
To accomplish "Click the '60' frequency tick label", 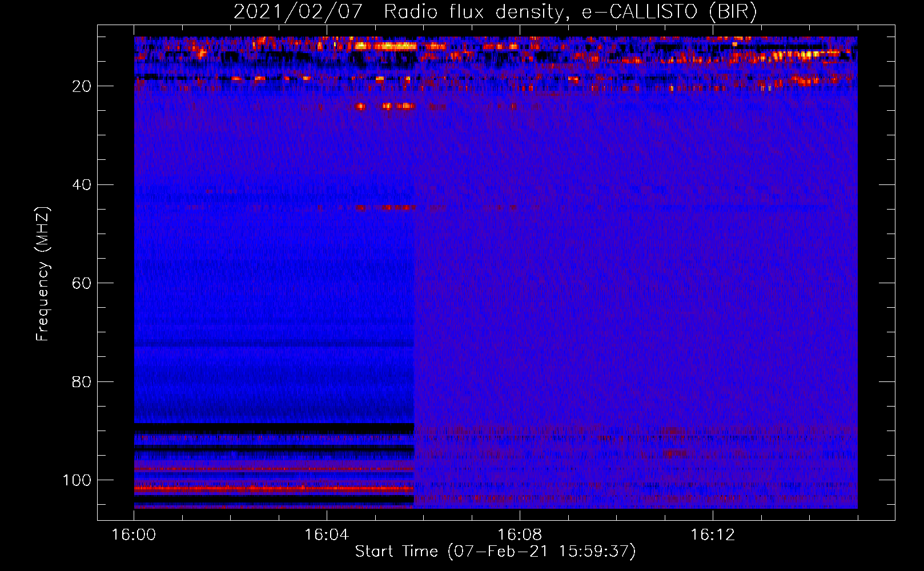I will [82, 283].
